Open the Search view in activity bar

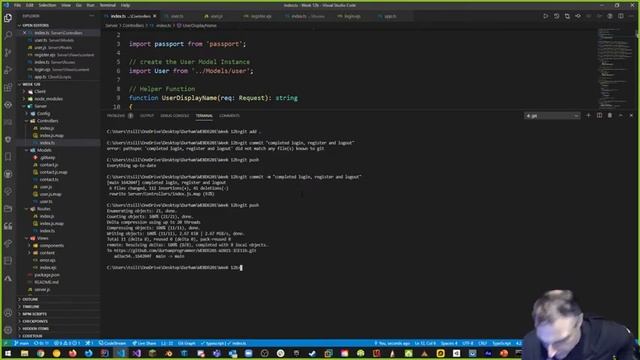[8, 35]
